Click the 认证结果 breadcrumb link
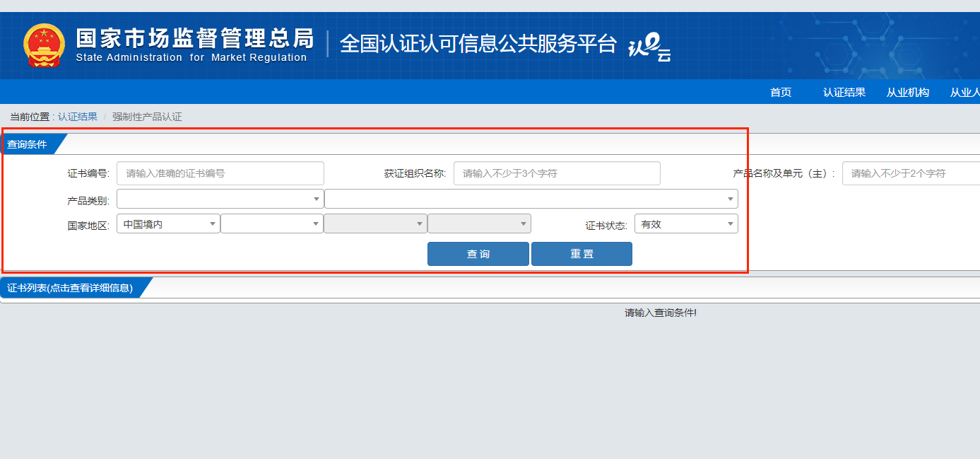Viewport: 980px width, 459px height. (78, 117)
